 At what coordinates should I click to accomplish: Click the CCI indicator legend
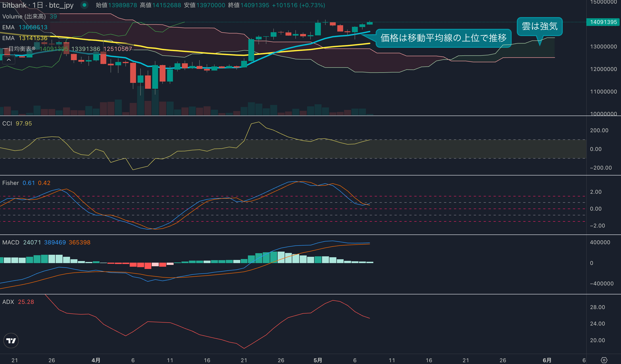coord(7,123)
